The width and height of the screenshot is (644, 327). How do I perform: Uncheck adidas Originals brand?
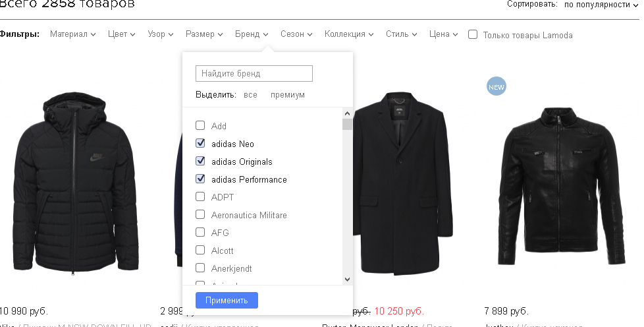tap(200, 162)
